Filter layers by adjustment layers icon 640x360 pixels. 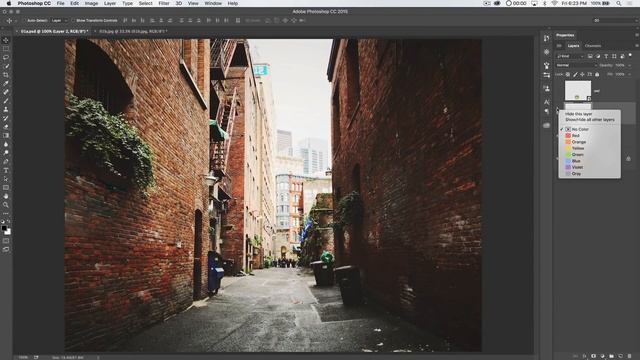(x=598, y=56)
